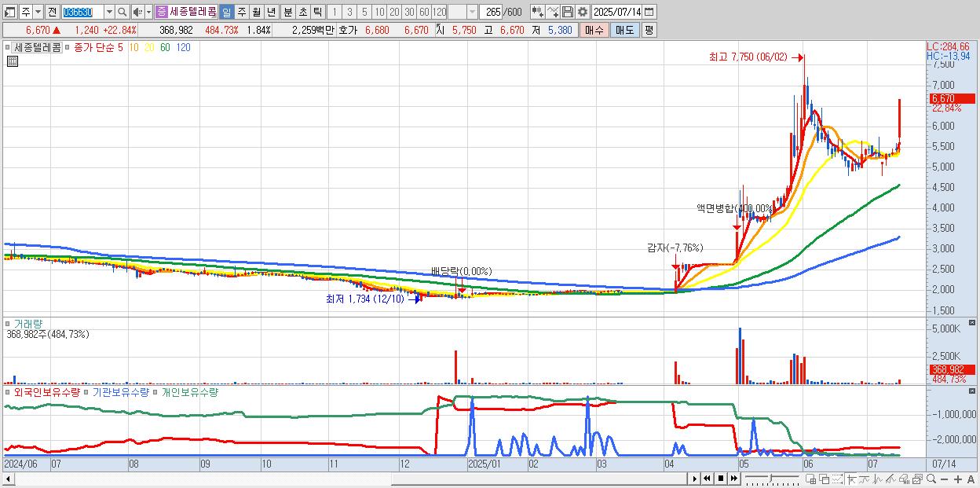Select 분 minute chart period

[288, 12]
